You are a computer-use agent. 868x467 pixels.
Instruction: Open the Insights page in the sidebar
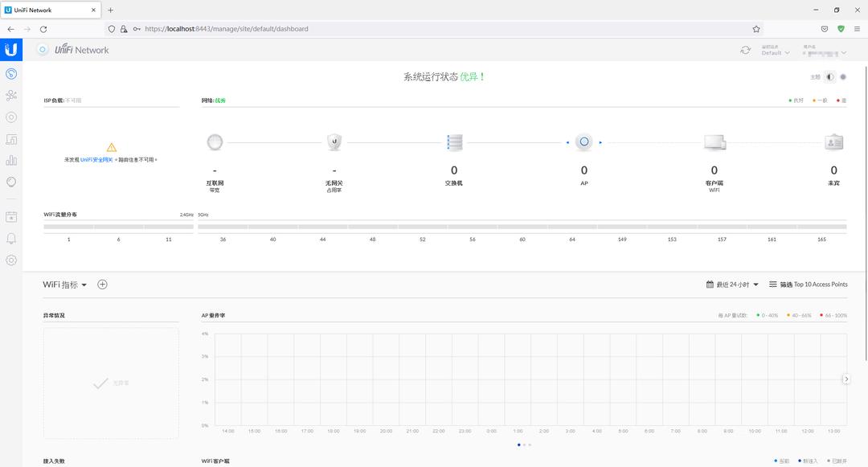[x=11, y=182]
